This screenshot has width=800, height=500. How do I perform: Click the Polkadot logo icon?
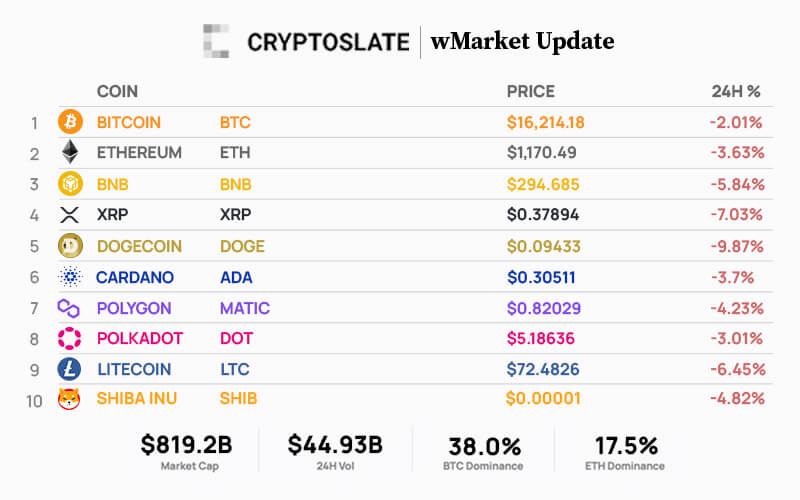(x=70, y=338)
